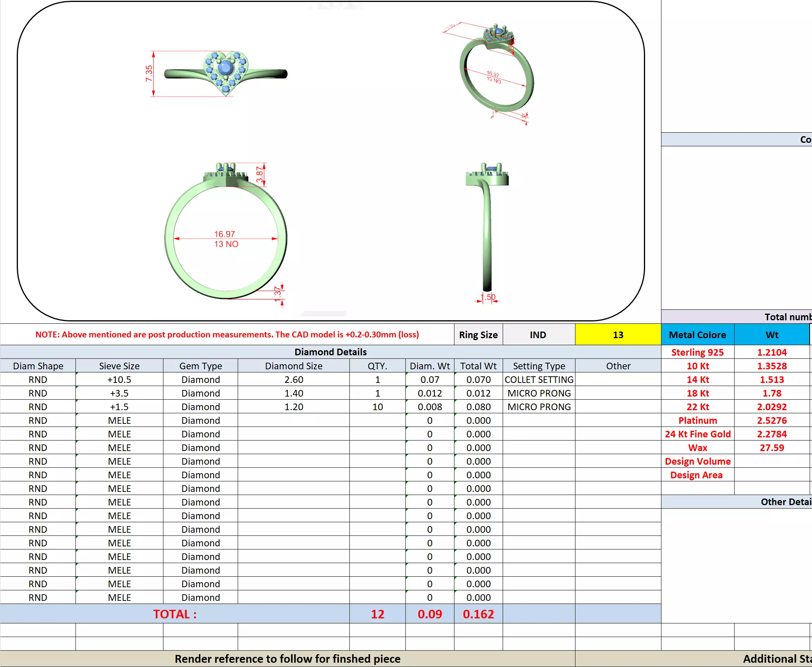Screen dimensions: 812x667
Task: Click the TOTAL : label row
Action: (x=175, y=614)
